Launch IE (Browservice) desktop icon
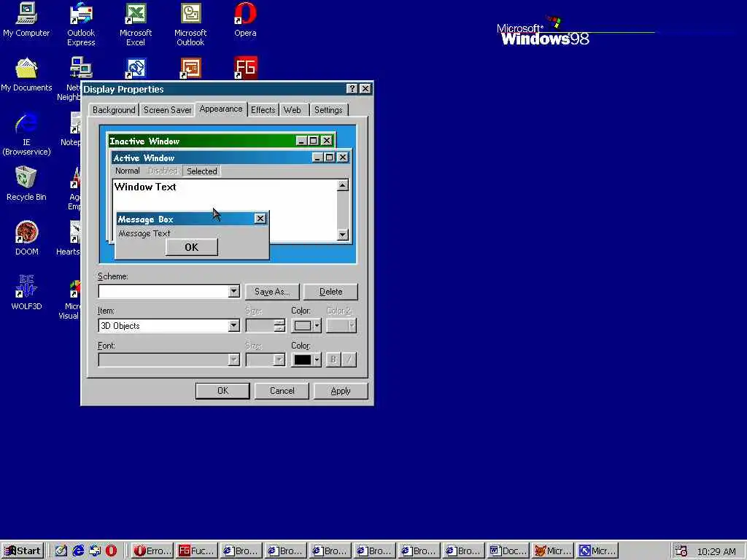This screenshot has height=560, width=747. click(26, 133)
